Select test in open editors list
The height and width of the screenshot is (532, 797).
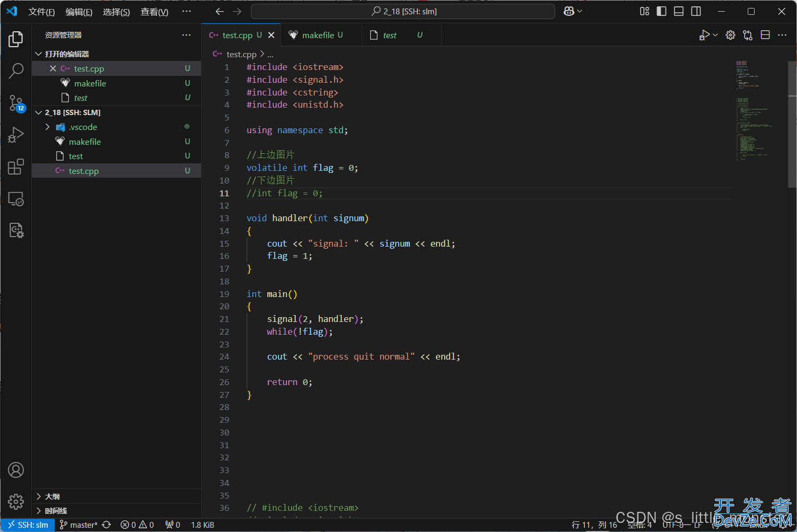(116, 98)
